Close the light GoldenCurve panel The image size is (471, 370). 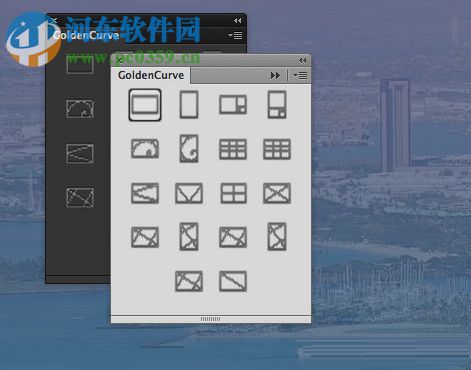[119, 60]
